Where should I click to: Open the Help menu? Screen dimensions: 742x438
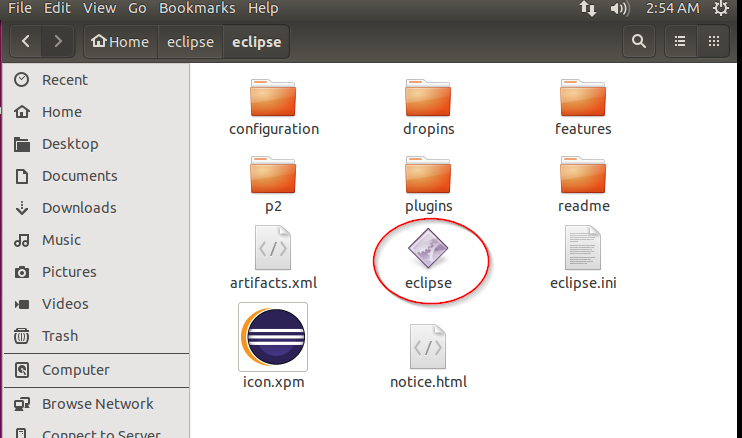263,8
